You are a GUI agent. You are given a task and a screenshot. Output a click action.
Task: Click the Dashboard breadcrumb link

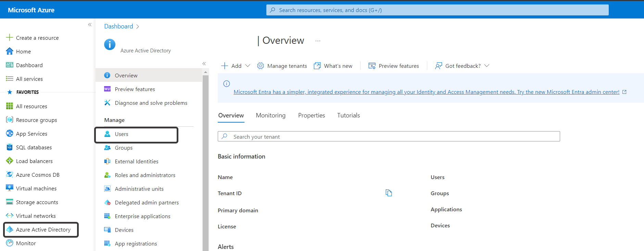pyautogui.click(x=118, y=26)
